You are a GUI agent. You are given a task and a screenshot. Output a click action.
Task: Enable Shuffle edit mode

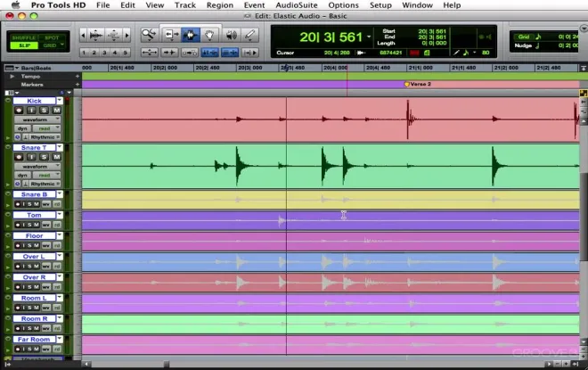[23, 37]
